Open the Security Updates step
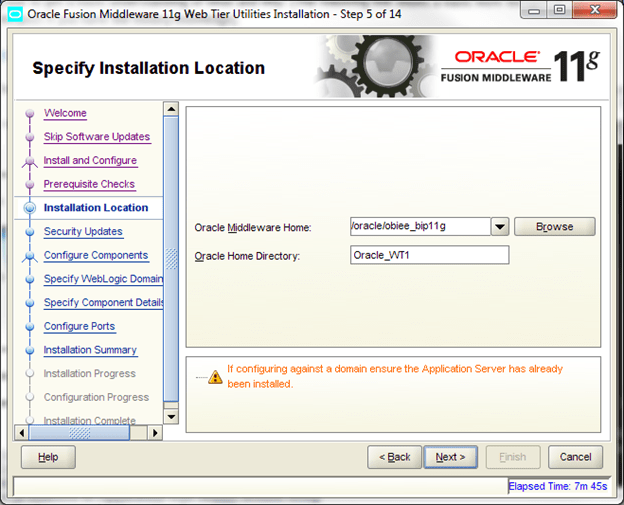Image resolution: width=624 pixels, height=505 pixels. tap(83, 232)
